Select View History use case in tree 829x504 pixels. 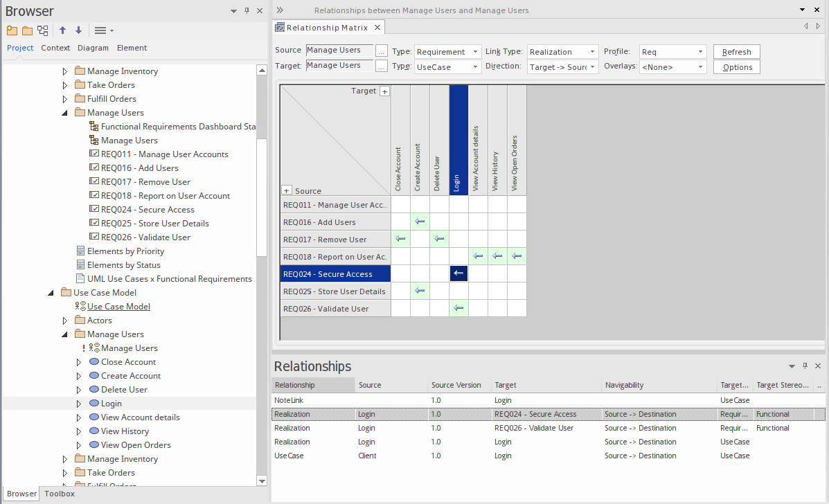coord(125,431)
